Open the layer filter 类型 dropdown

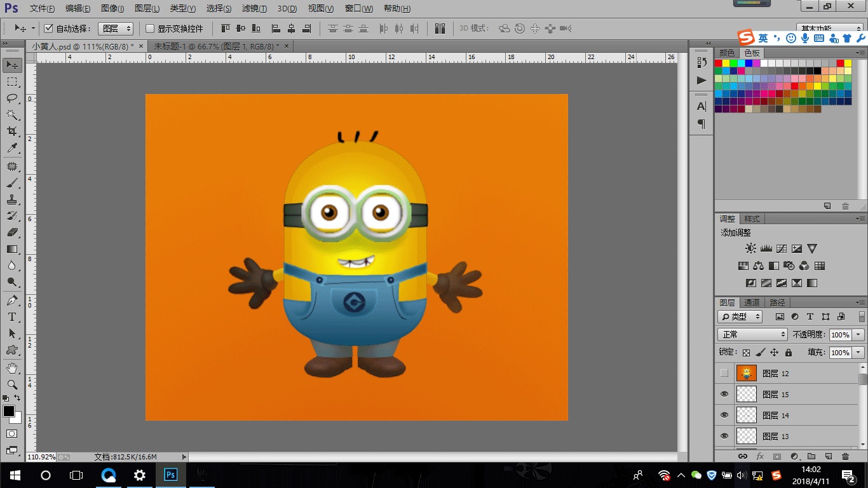pyautogui.click(x=740, y=316)
